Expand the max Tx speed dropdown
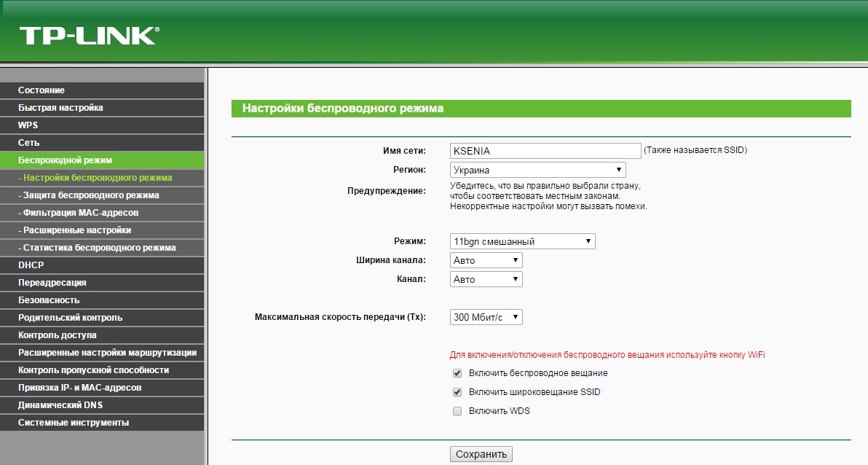 click(486, 317)
